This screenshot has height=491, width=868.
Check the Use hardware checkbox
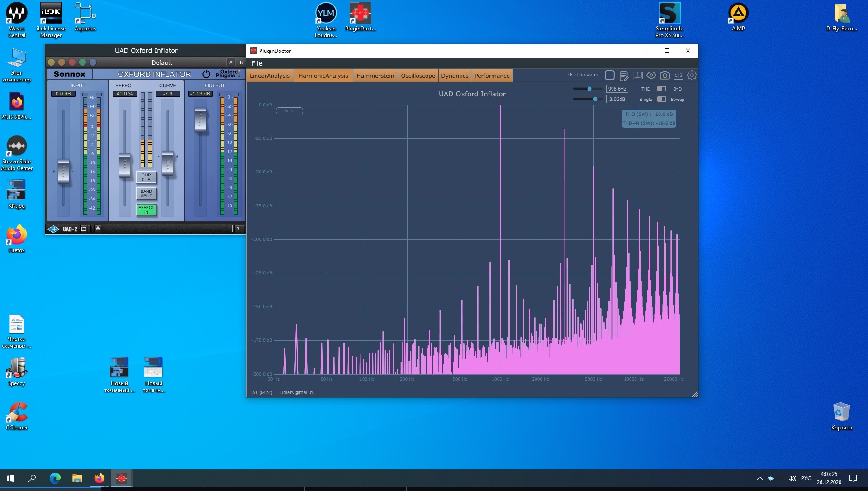(x=609, y=75)
